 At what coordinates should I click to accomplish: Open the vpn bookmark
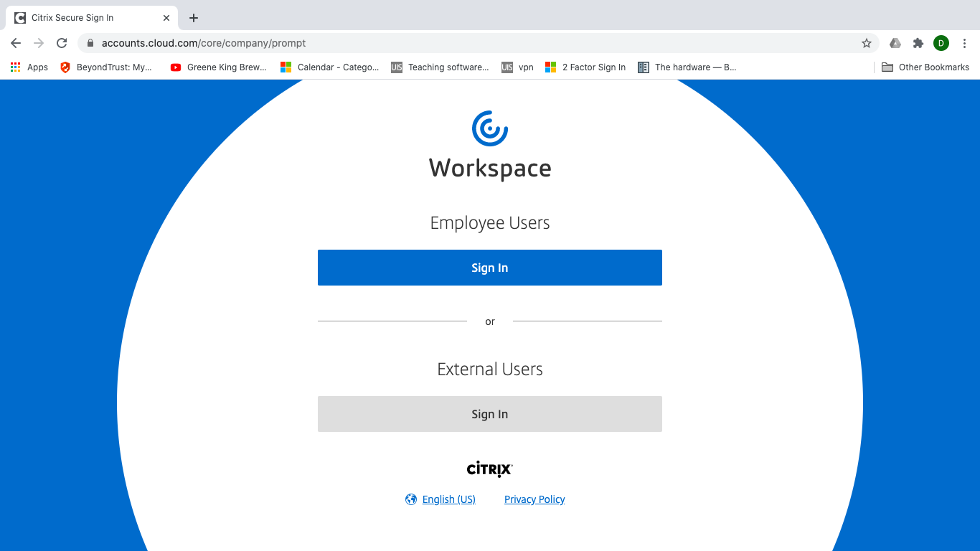[x=517, y=67]
